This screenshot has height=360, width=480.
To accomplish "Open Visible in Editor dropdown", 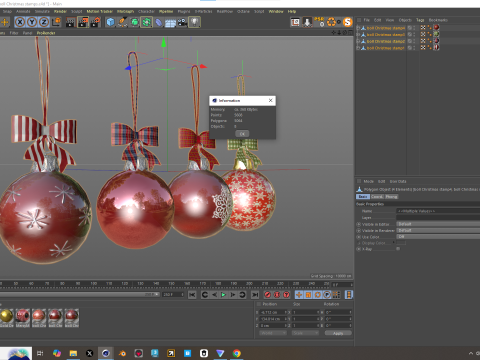I will point(438,224).
